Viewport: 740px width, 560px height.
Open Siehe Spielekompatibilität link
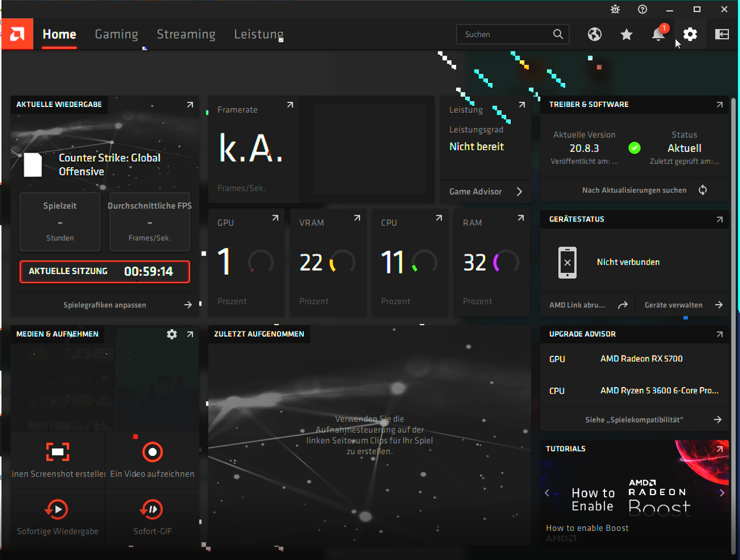(634, 420)
